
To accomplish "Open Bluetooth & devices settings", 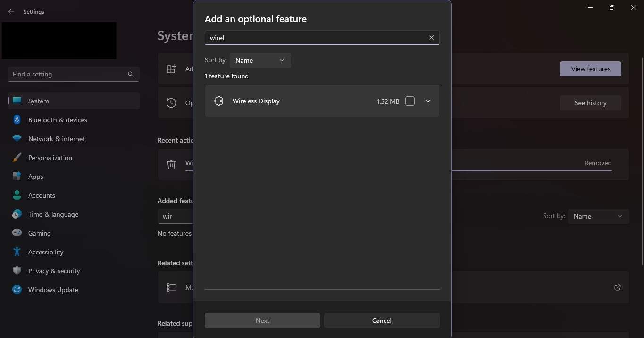I will coord(74,120).
